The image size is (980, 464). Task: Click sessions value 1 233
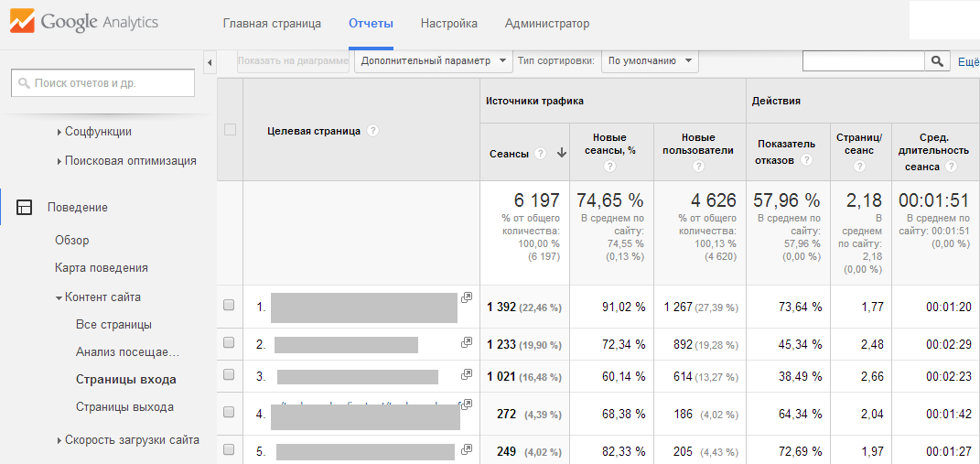point(501,344)
